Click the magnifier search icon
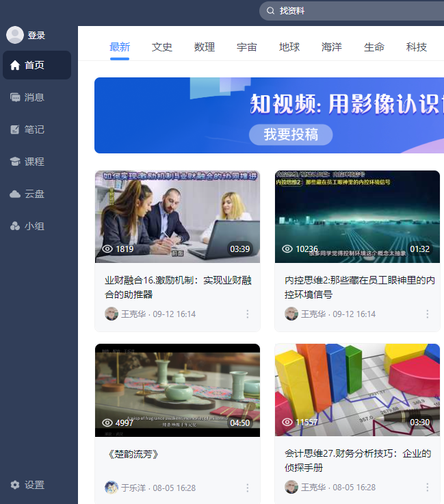The height and width of the screenshot is (504, 444). point(271,11)
